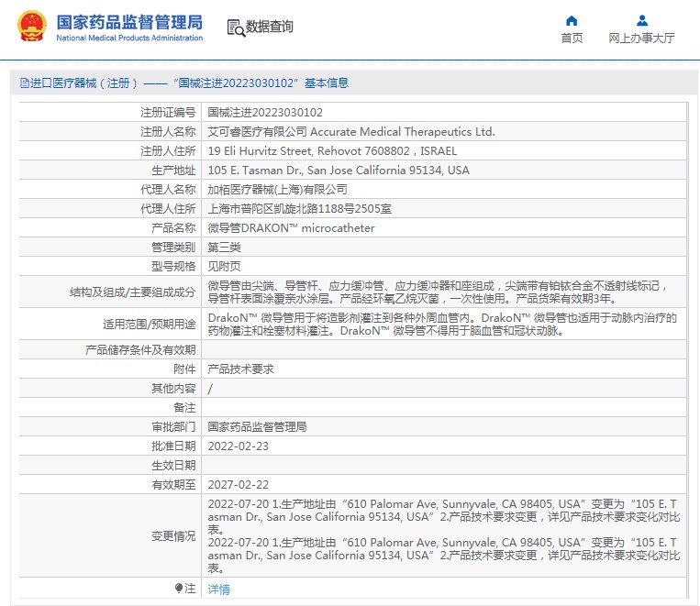Click the 进口医疗器械（注册）基本信息 header
Image resolution: width=700 pixels, height=606 pixels.
point(184,83)
